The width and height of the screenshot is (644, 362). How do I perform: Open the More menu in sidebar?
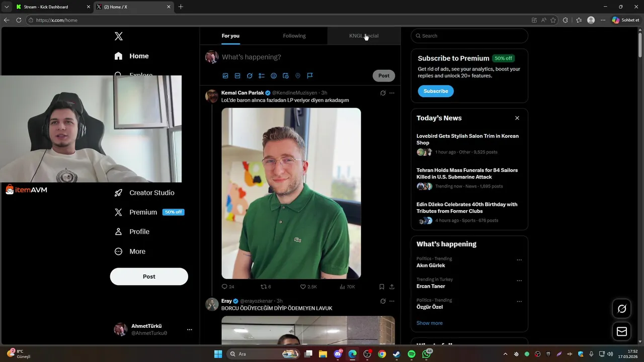(x=130, y=251)
